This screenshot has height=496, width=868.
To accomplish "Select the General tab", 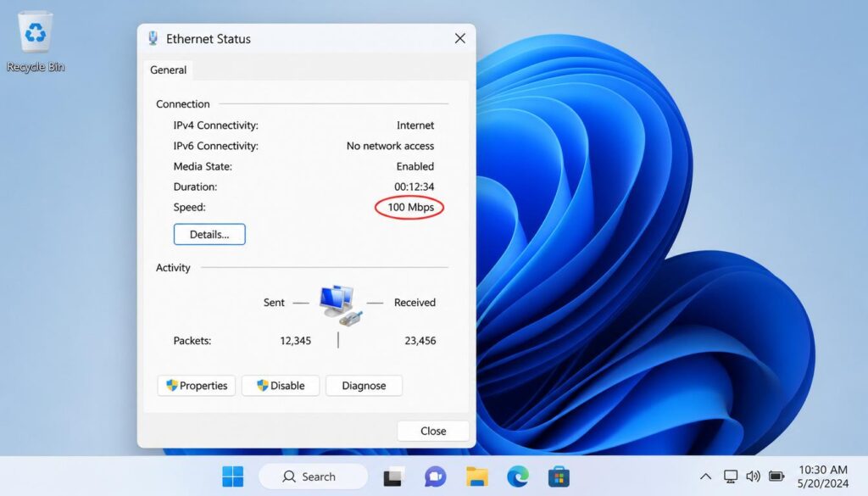I will (169, 70).
